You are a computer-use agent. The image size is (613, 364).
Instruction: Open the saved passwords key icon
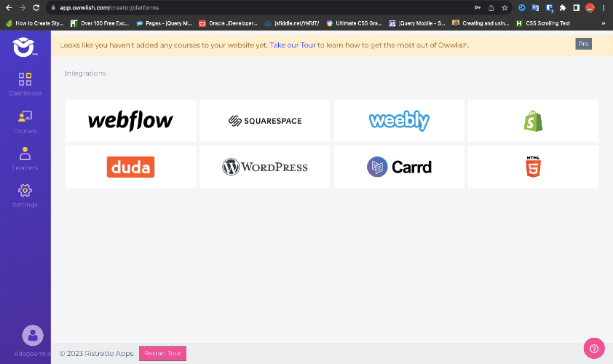click(x=478, y=8)
